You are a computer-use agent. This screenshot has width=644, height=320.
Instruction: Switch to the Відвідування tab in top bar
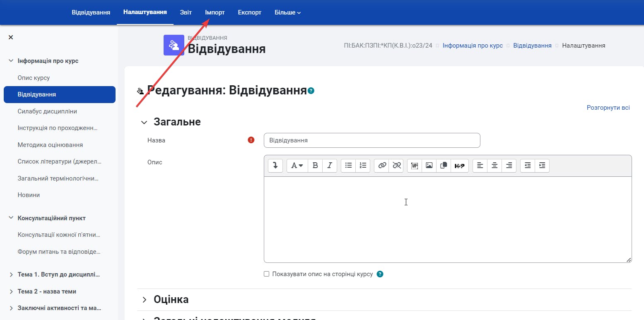[x=91, y=12]
